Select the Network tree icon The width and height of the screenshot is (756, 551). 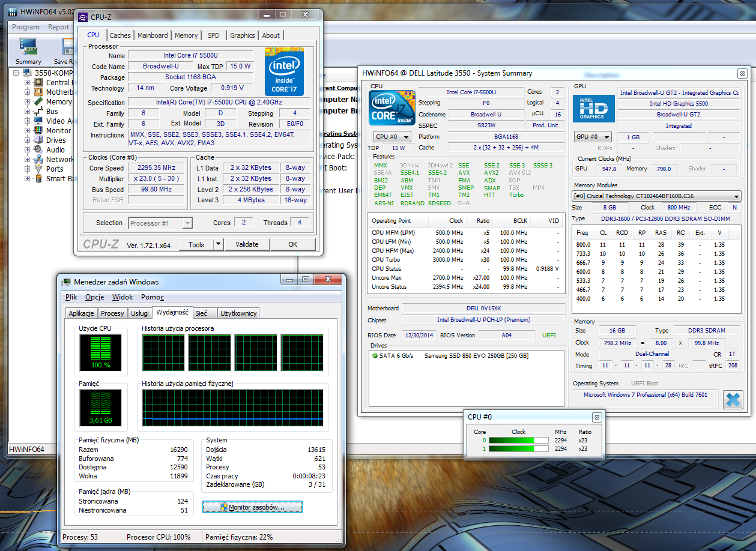39,160
